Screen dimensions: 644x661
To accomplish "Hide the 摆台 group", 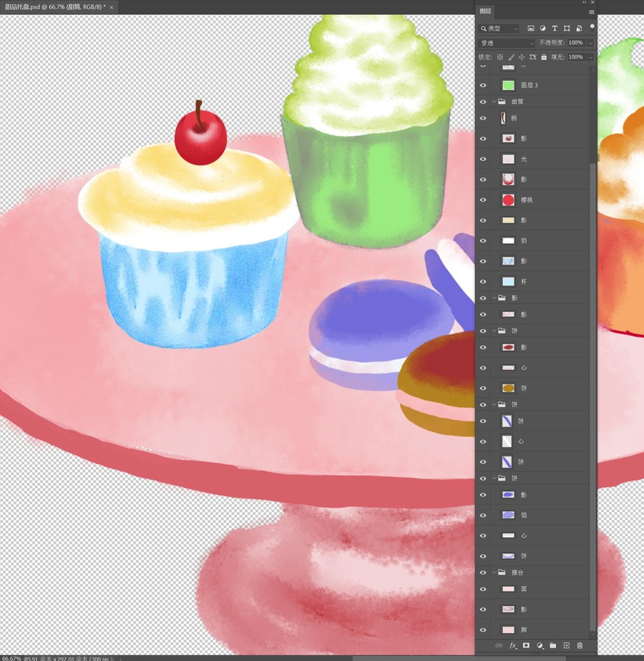I will tap(483, 572).
